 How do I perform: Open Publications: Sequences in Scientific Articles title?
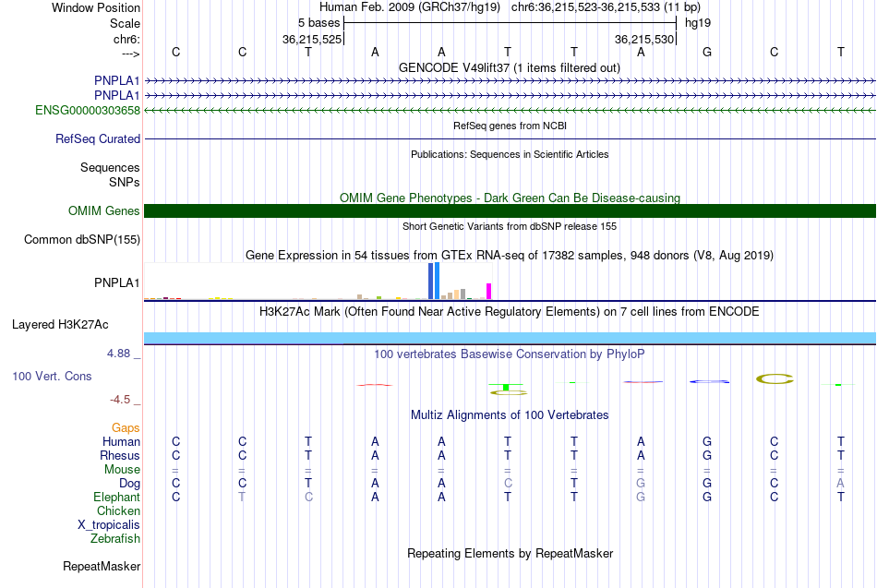coord(510,154)
